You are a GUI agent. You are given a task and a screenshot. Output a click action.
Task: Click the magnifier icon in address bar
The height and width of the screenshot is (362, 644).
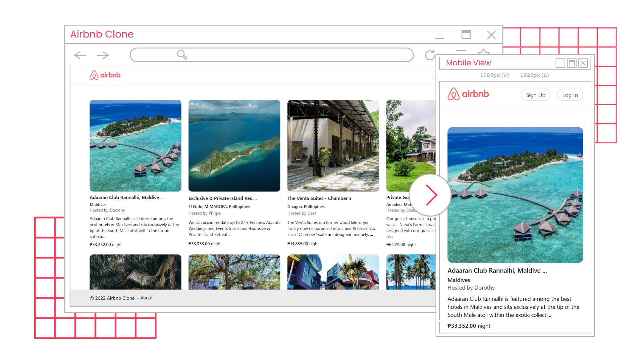point(182,55)
